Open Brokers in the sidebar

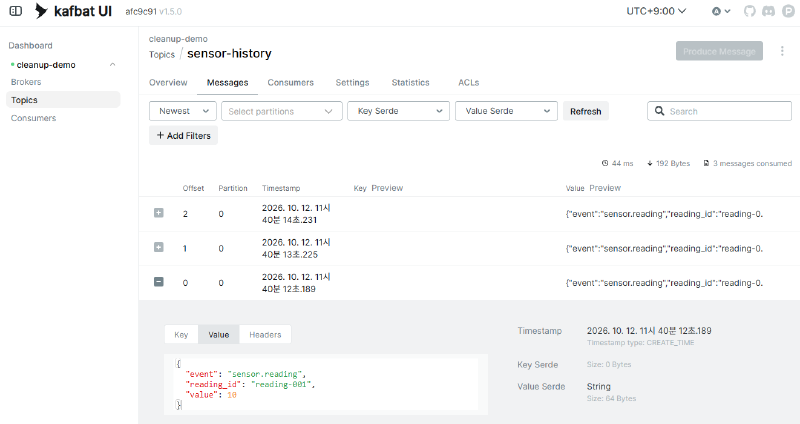[26, 82]
